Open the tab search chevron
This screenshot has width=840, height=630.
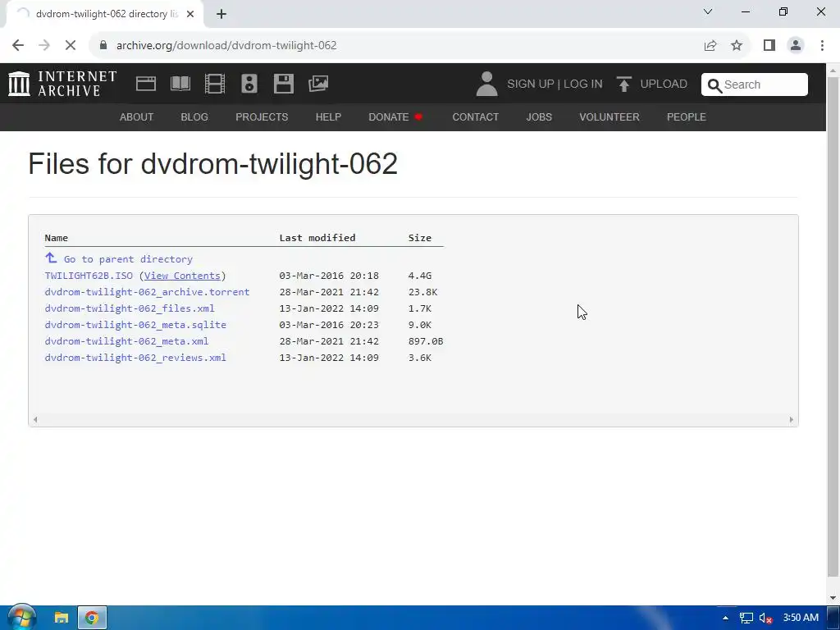click(x=708, y=11)
